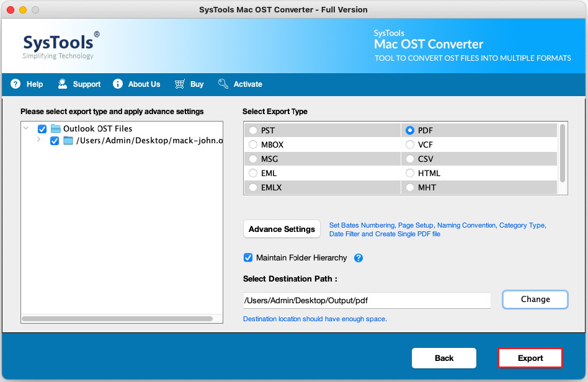The height and width of the screenshot is (382, 588).
Task: Uncheck the Outlook OST Files checkbox
Action: click(x=42, y=129)
